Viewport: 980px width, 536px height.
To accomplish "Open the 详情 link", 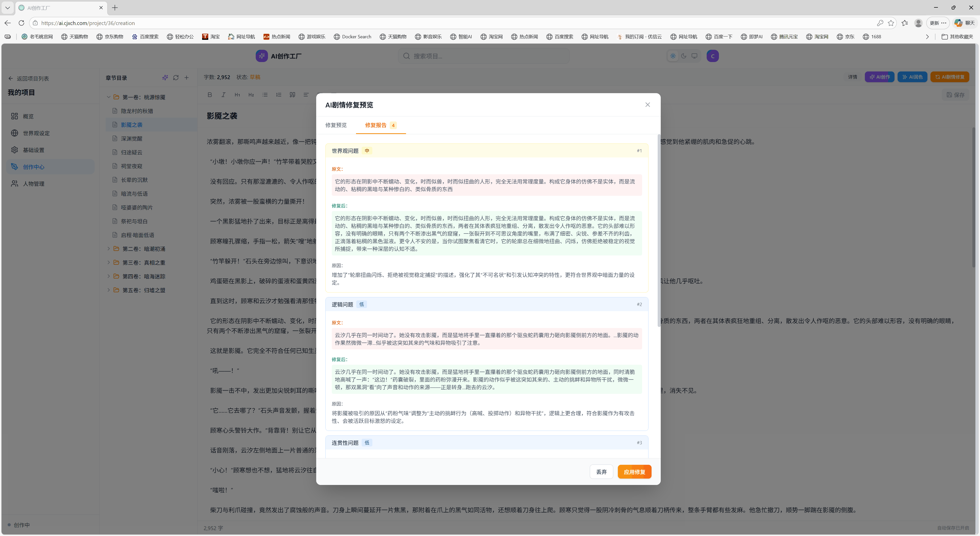I will pos(853,77).
